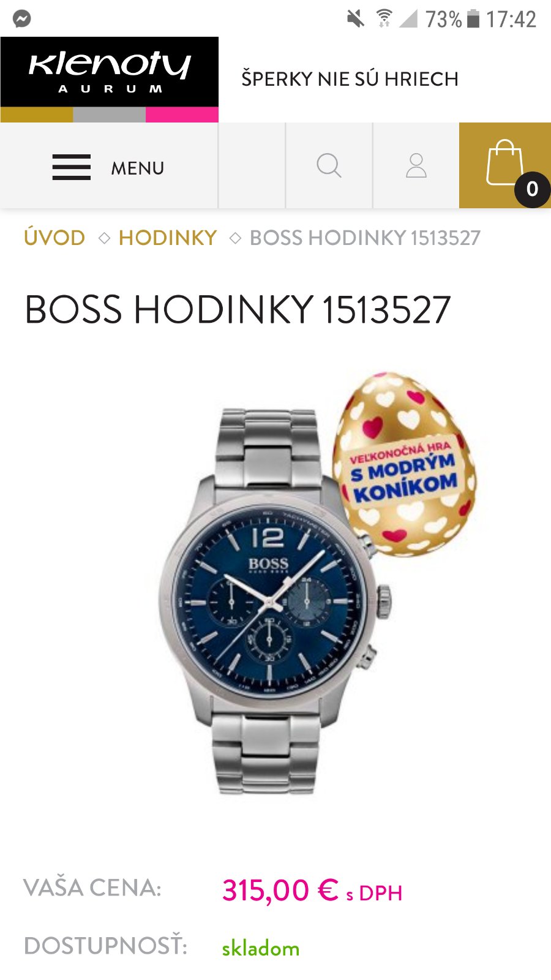Image resolution: width=551 pixels, height=980 pixels.
Task: Open the shopping bag cart
Action: coord(505,165)
